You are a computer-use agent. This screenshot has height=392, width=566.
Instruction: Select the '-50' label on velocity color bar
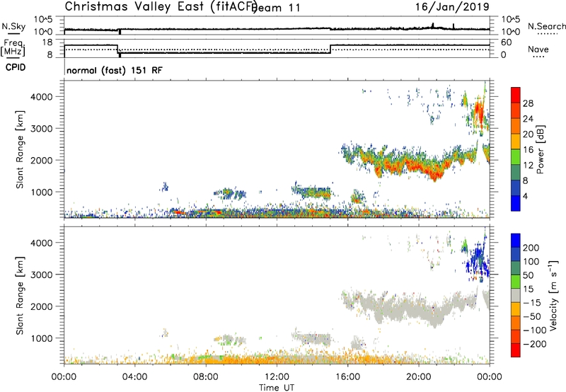[x=532, y=316]
